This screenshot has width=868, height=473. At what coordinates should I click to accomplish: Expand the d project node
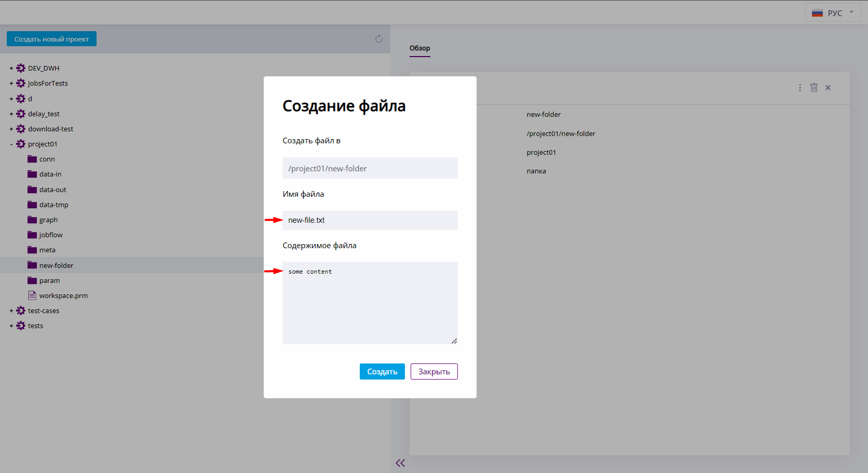coord(11,99)
